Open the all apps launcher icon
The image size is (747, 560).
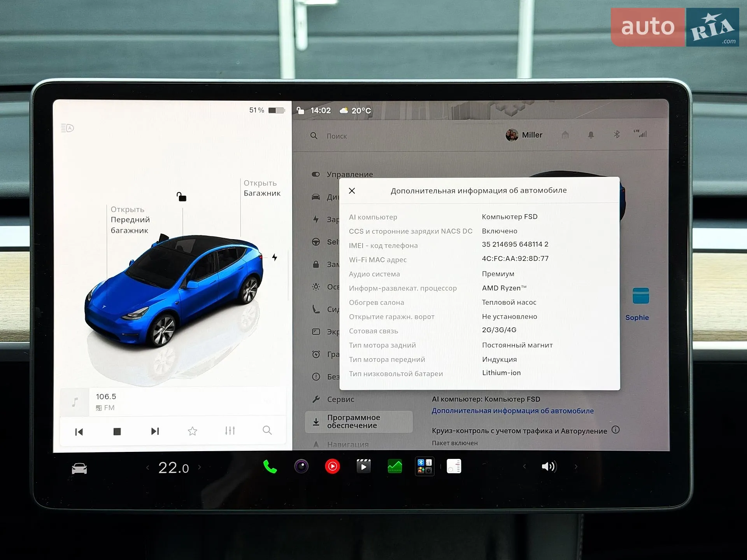coord(424,466)
